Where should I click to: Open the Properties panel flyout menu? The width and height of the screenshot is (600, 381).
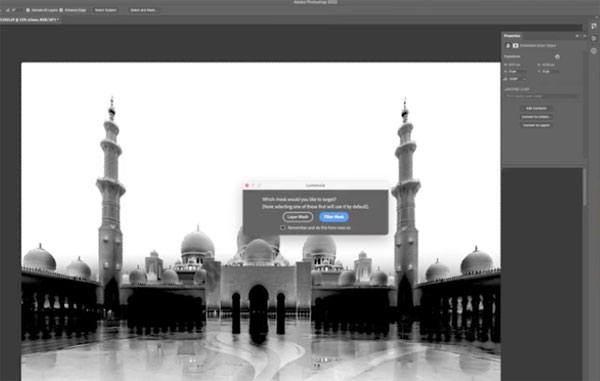584,36
